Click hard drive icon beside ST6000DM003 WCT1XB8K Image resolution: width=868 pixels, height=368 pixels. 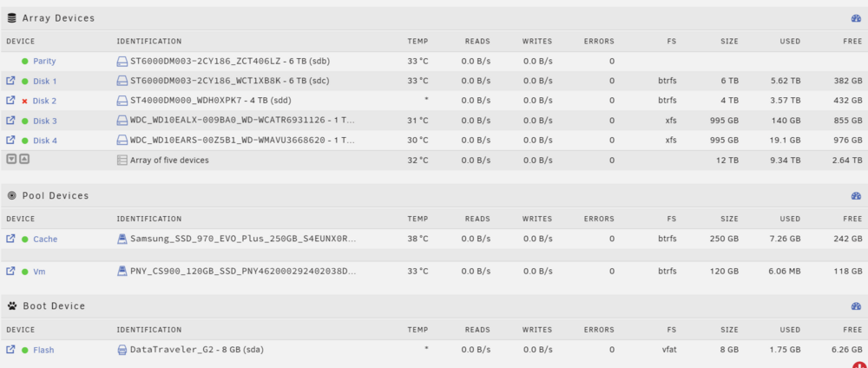122,82
